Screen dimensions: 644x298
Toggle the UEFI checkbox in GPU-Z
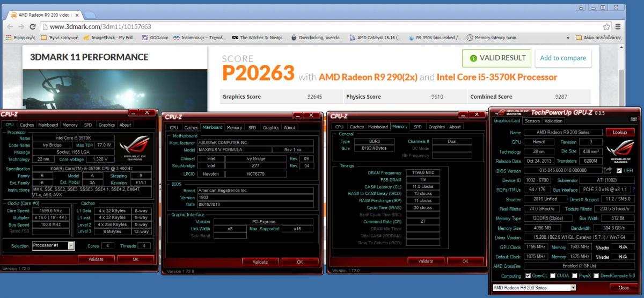coord(619,170)
